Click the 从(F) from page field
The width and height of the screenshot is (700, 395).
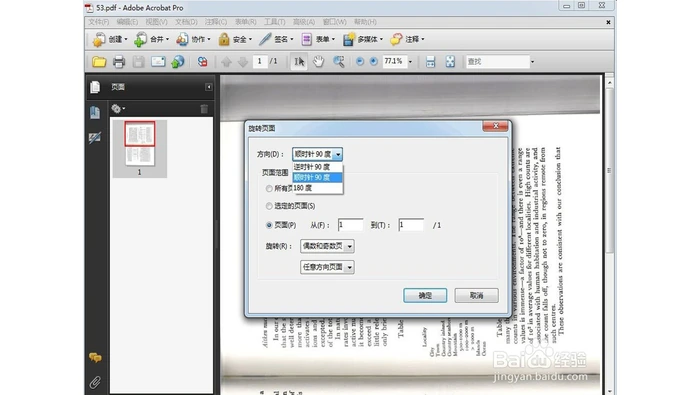pos(350,225)
